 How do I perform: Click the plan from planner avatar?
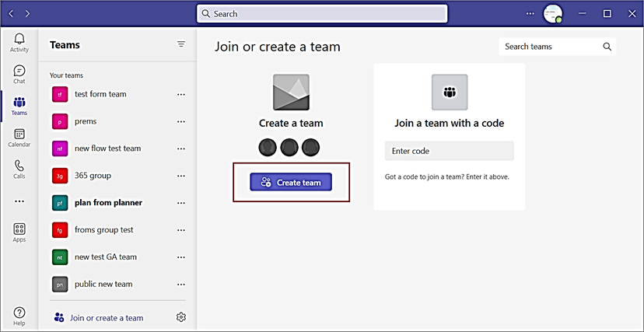[x=60, y=203]
